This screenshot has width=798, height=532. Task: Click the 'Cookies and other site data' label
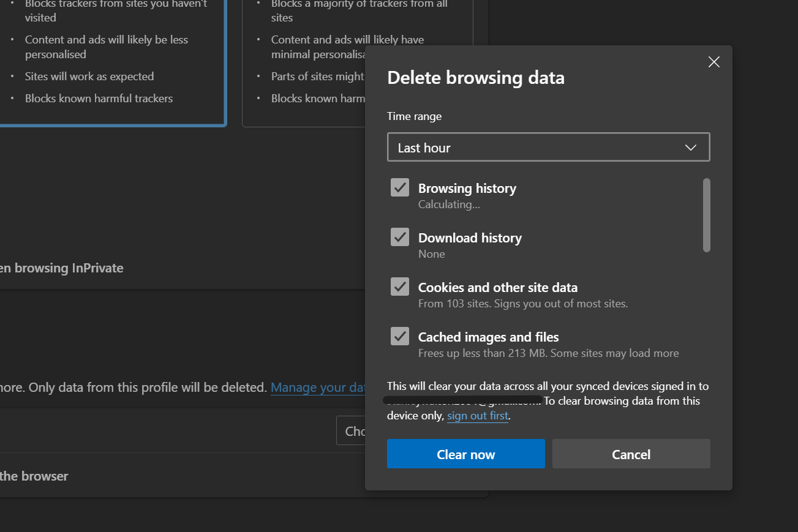(497, 287)
